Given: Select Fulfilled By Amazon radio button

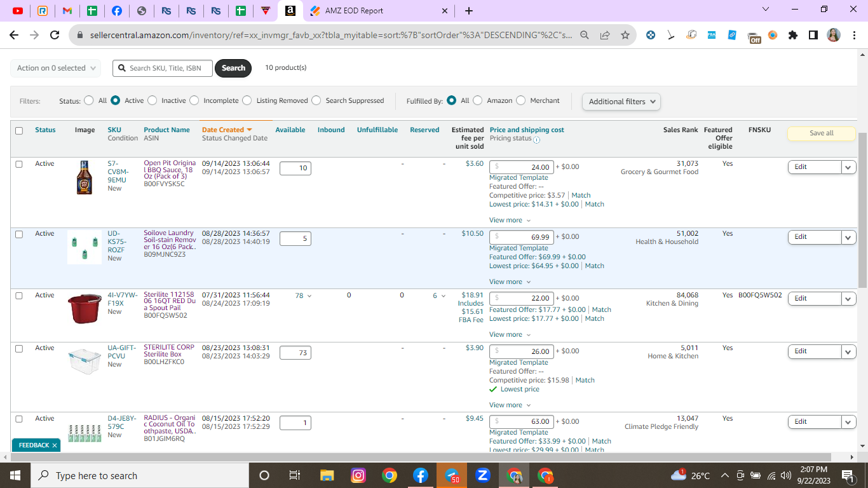Looking at the screenshot, I should (478, 100).
